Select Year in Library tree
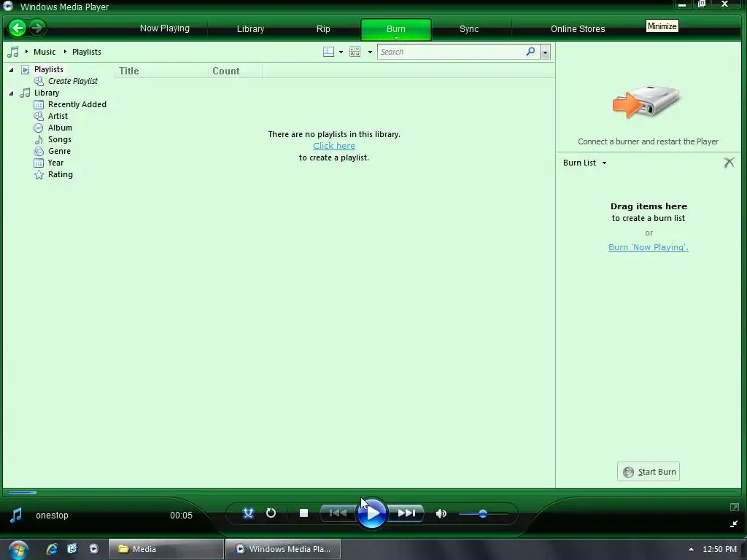This screenshot has height=560, width=747. coord(55,163)
